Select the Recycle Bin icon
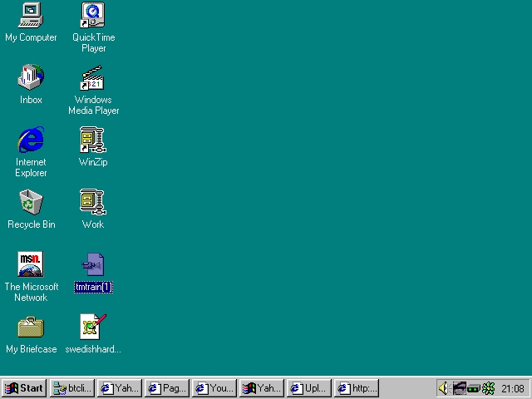The image size is (532, 399). [31, 203]
